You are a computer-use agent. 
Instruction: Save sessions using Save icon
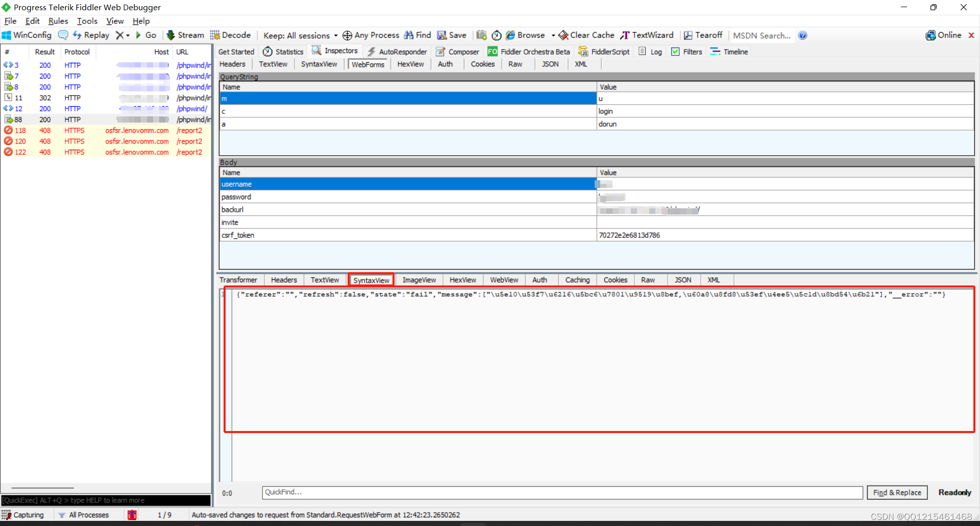(452, 35)
